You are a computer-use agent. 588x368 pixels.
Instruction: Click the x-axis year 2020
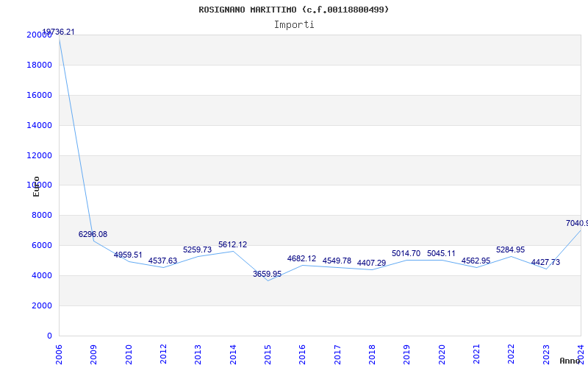[x=442, y=354]
